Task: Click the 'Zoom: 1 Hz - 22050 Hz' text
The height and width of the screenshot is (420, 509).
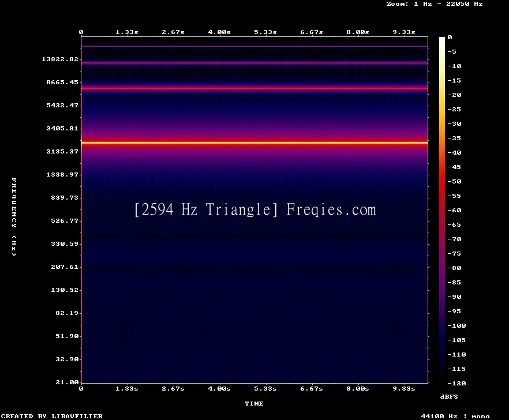Action: click(435, 4)
